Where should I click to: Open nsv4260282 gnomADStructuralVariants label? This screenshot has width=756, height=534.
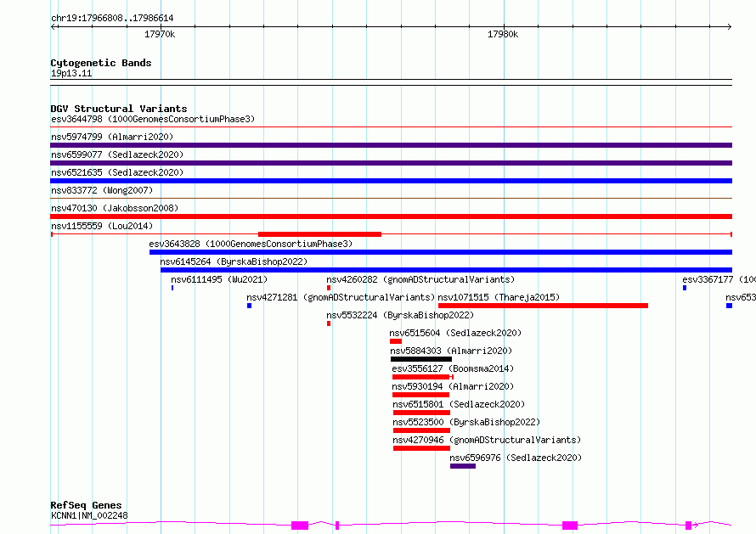pos(420,279)
